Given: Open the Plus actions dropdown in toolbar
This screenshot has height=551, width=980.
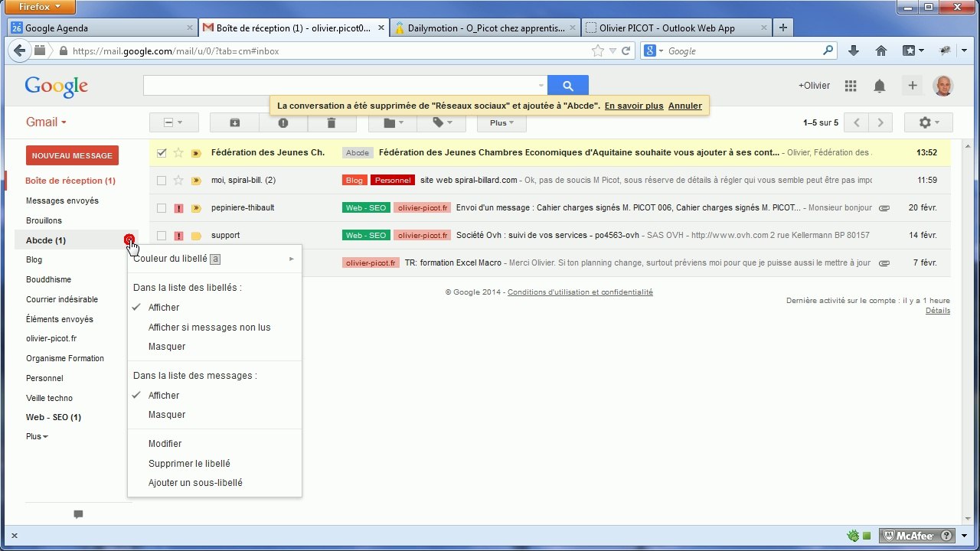Looking at the screenshot, I should pyautogui.click(x=501, y=122).
